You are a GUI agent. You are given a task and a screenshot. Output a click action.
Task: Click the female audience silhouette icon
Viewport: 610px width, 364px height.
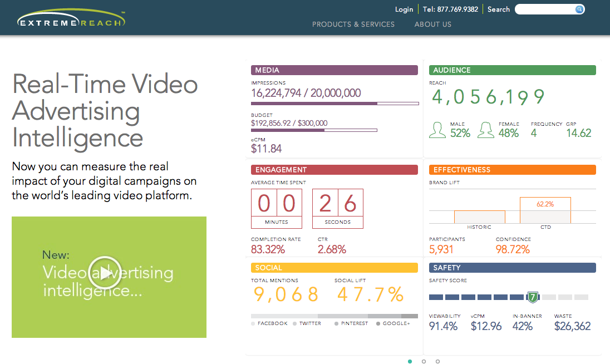[486, 130]
